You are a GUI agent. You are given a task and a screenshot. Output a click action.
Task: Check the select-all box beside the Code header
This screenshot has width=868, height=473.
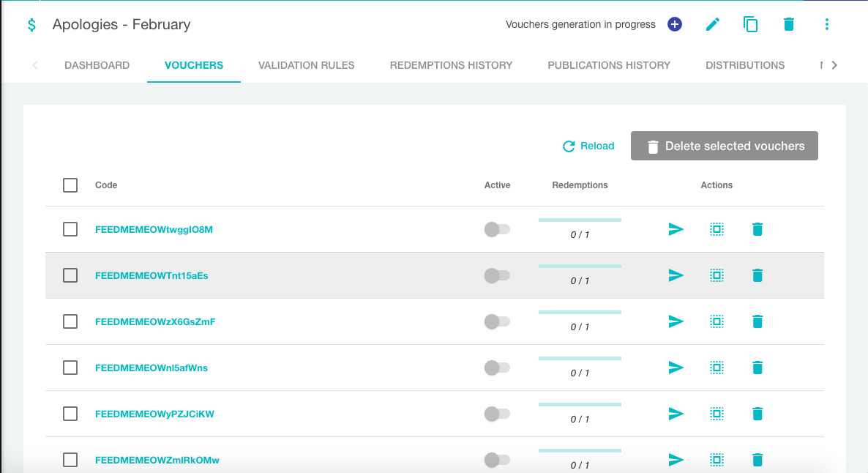pos(70,185)
